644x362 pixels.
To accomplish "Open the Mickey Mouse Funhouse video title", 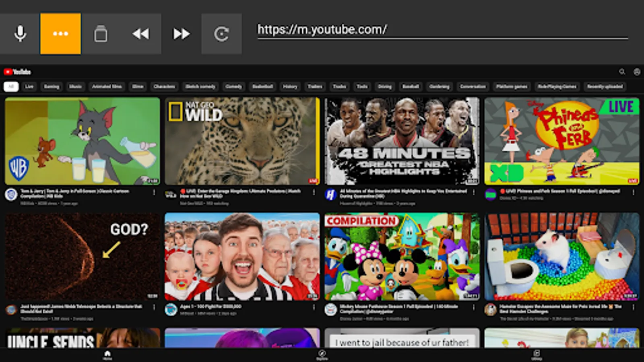I will 399,309.
